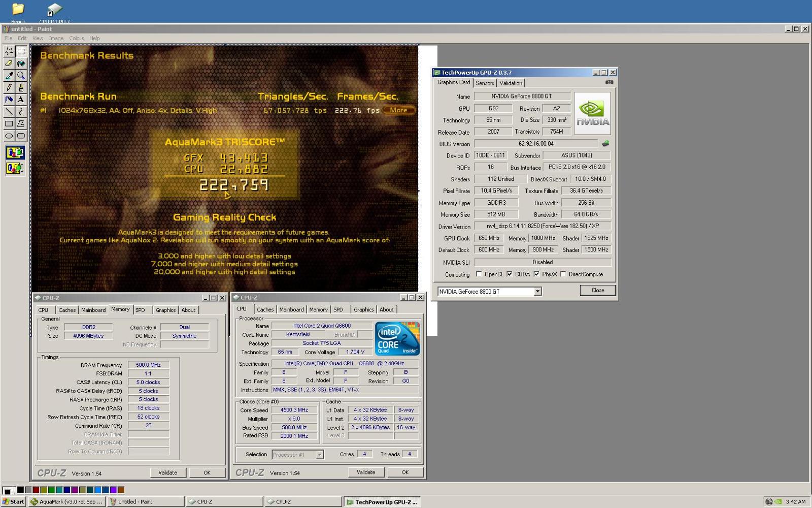Open Graphics tab in the CPU tab CPU-Z window

coord(364,309)
